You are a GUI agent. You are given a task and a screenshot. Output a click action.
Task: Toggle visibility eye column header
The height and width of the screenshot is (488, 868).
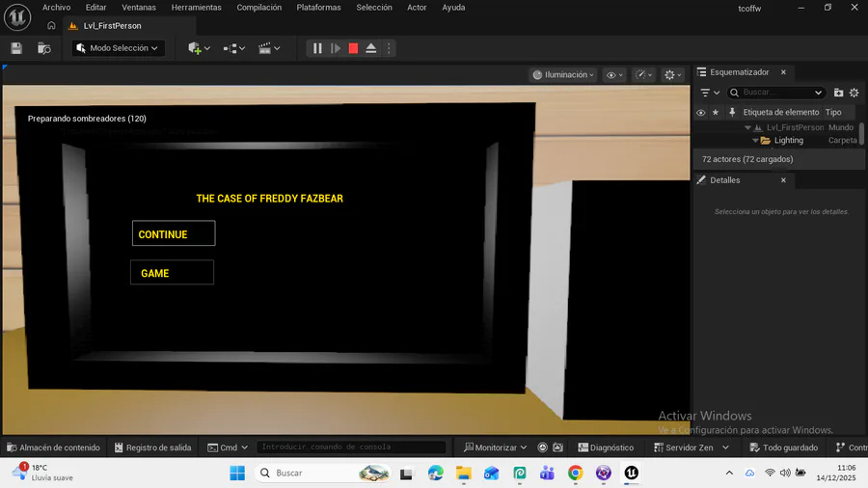[x=701, y=112]
